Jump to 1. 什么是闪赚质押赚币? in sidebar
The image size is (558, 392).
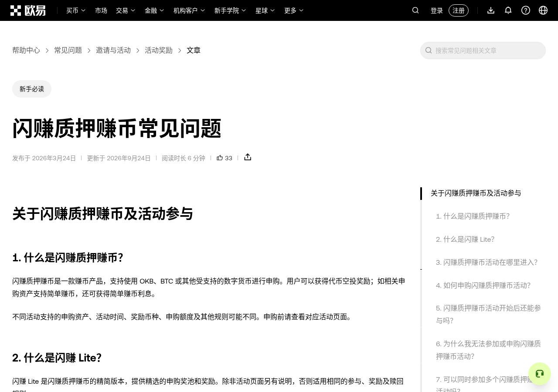[473, 216]
